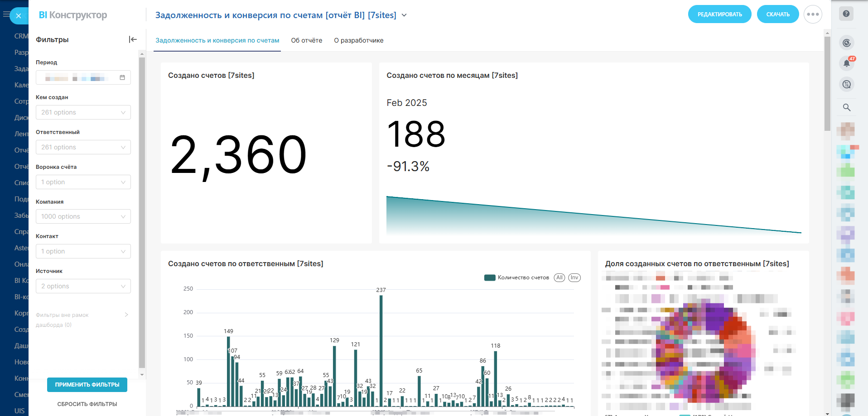Open the Воронка счёта filter dropdown
Image resolution: width=868 pixels, height=416 pixels.
(83, 182)
